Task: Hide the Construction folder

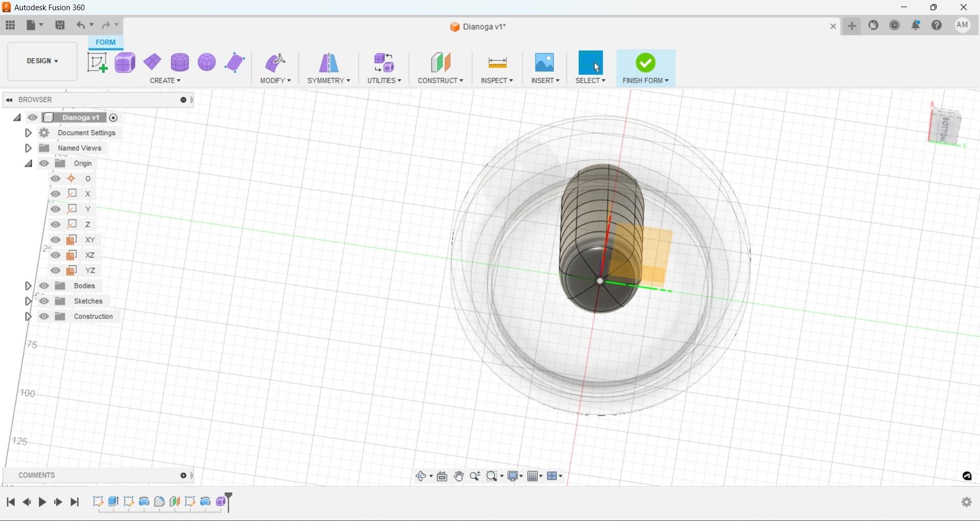Action: tap(44, 316)
